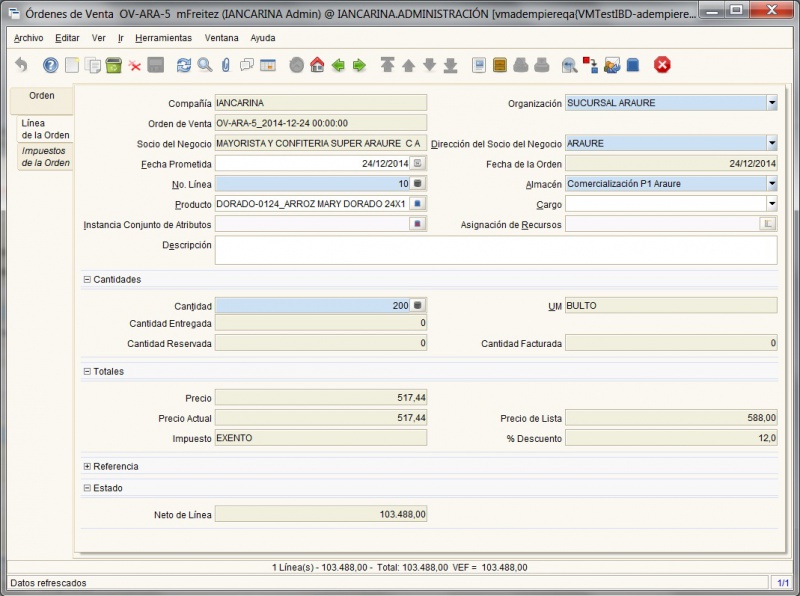Go to detail record green right arrow
This screenshot has height=596, width=800.
pyautogui.click(x=359, y=65)
